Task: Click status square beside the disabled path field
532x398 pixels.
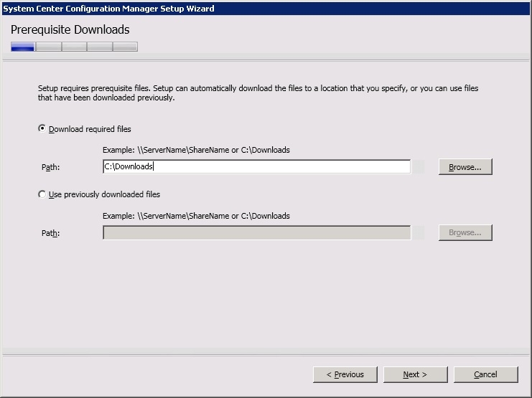Action: [419, 232]
